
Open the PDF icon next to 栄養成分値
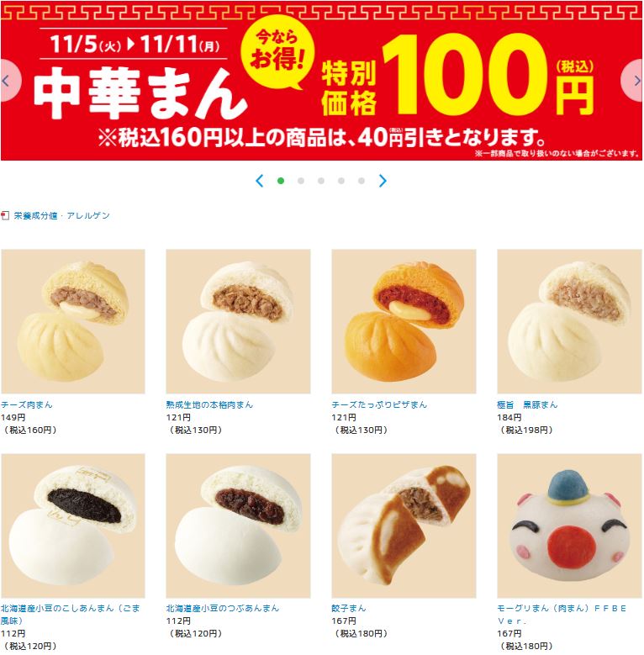click(x=5, y=215)
